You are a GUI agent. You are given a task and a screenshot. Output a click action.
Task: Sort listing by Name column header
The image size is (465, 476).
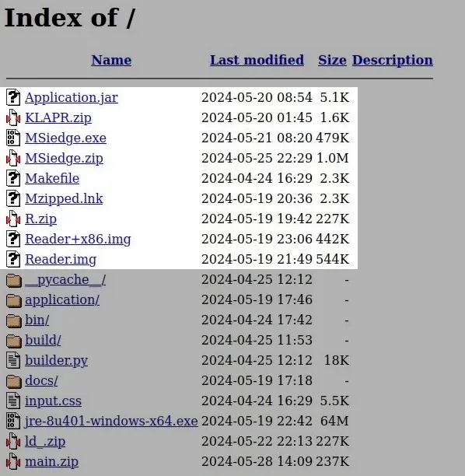pos(111,60)
